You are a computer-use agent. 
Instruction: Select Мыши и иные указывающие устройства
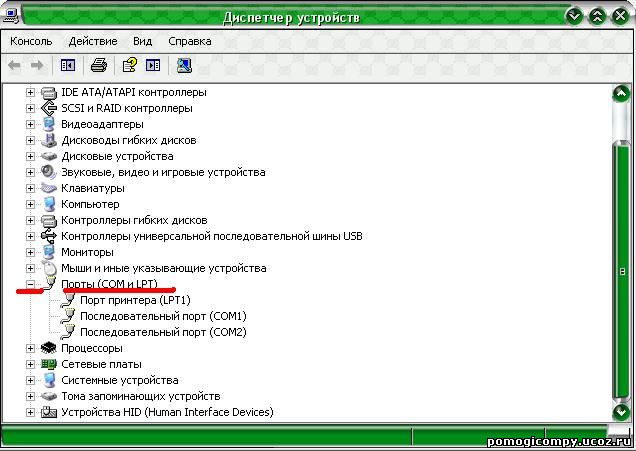[x=164, y=268]
